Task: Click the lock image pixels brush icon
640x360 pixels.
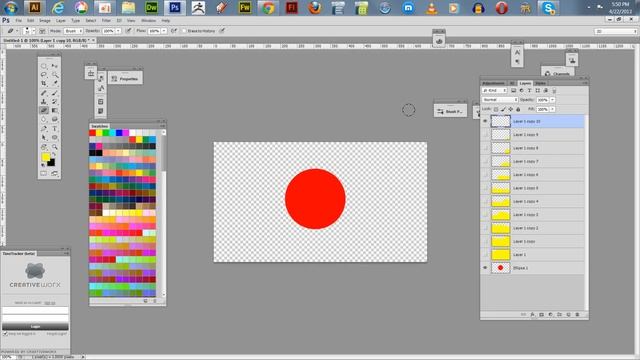Action: click(x=503, y=109)
